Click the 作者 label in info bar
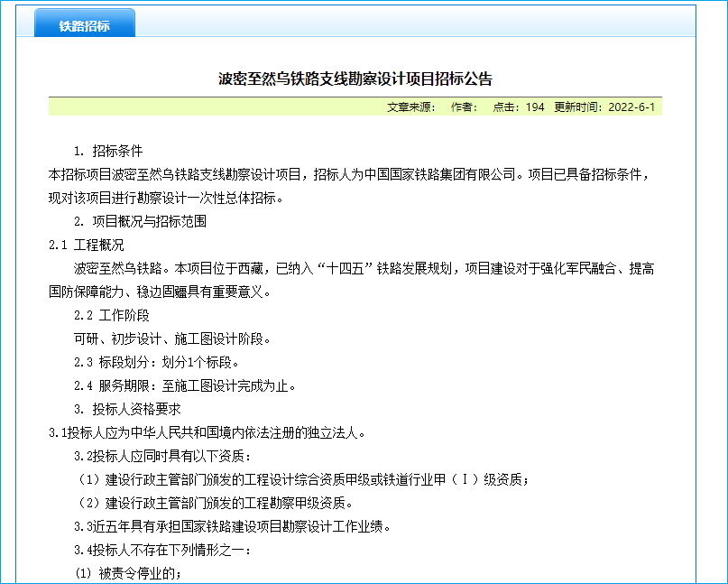The height and width of the screenshot is (584, 728). point(465,107)
